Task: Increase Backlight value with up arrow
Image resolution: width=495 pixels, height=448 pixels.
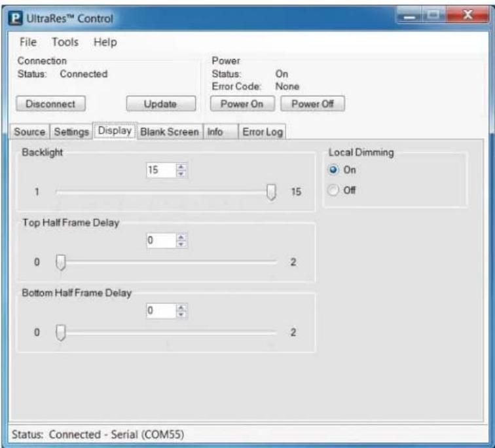Action: pyautogui.click(x=181, y=166)
